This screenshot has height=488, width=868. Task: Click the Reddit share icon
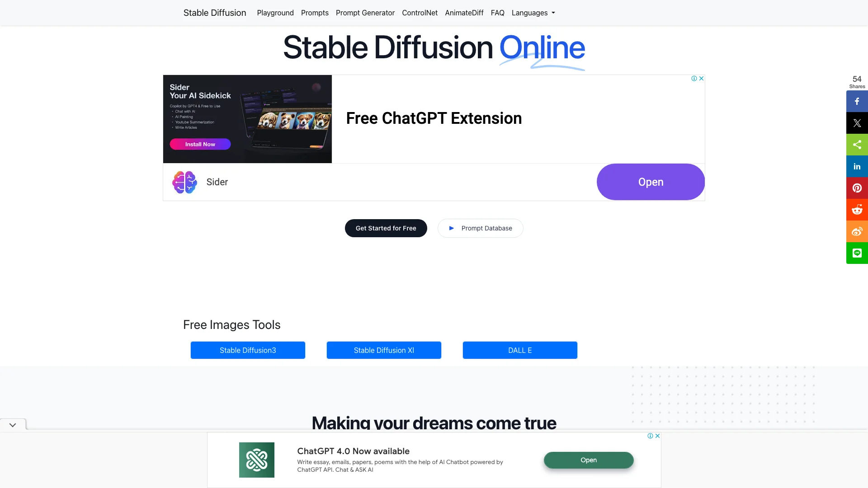[857, 209]
